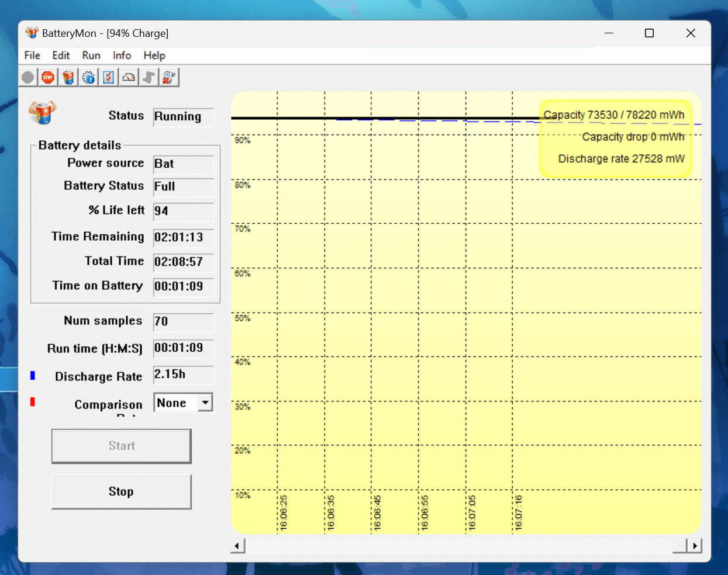Click the graph scrollbar left arrow

[x=237, y=546]
